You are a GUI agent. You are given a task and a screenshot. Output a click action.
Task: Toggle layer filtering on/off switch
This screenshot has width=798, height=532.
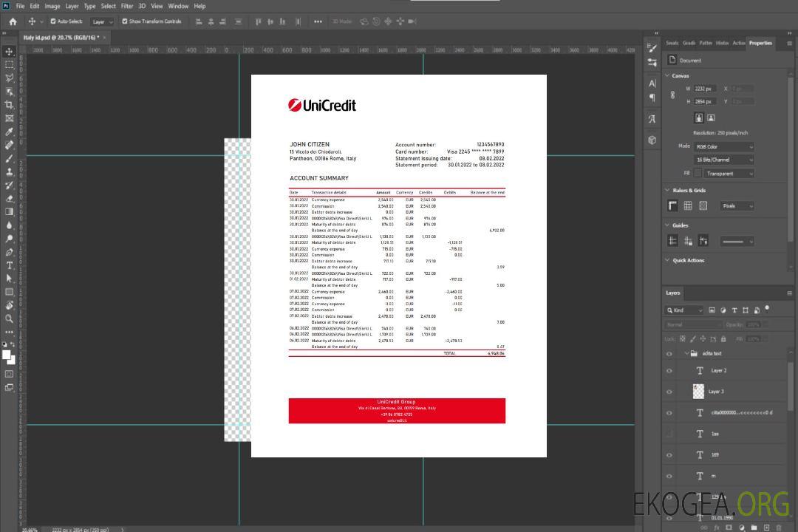(x=767, y=309)
